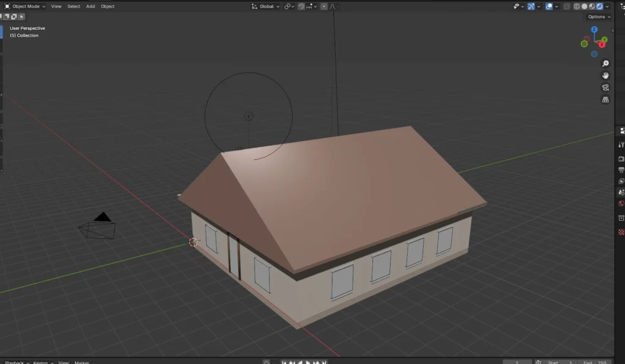Switch perspective/orthographic with grid icon

[x=605, y=99]
